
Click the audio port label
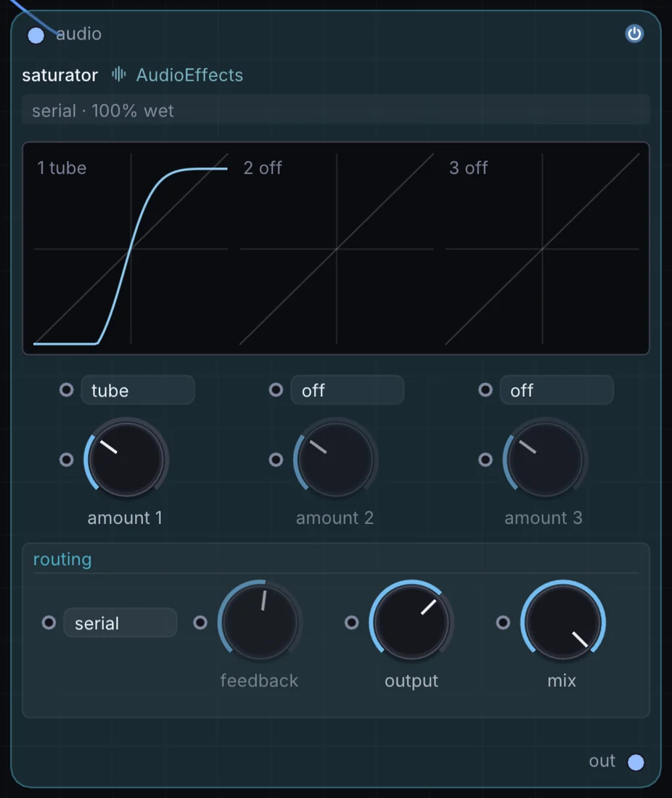click(79, 33)
